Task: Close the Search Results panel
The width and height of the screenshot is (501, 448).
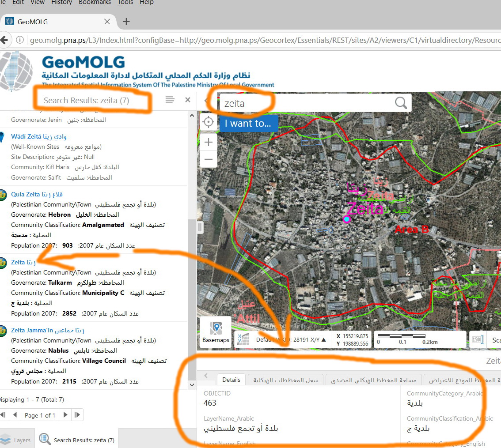Action: point(188,100)
